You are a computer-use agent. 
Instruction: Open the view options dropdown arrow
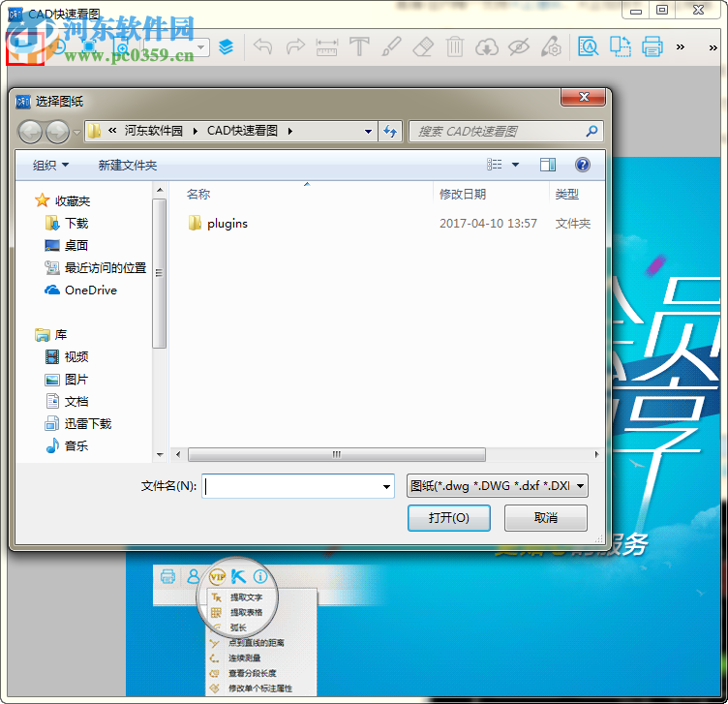point(515,165)
